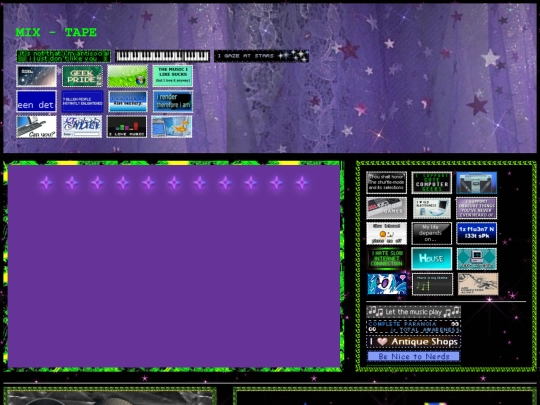This screenshot has height=405, width=540.
Task: Click 'Let the music play' blinkie
Action: (x=414, y=312)
